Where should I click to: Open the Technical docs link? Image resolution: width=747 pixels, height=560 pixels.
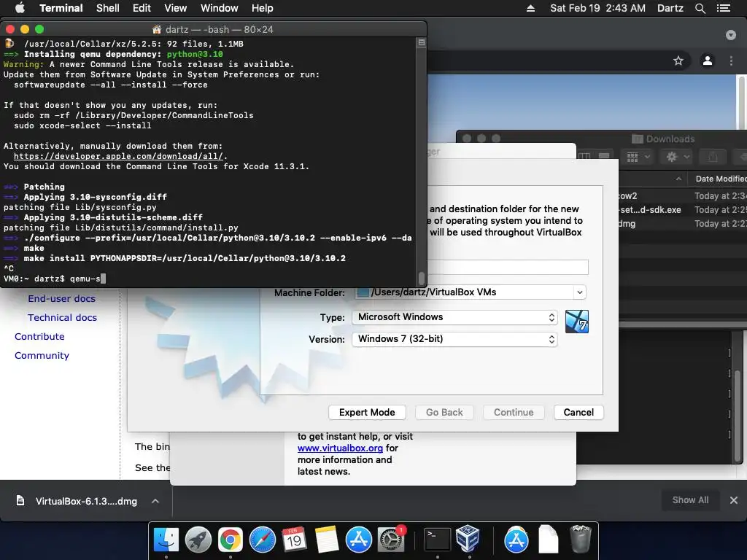62,318
